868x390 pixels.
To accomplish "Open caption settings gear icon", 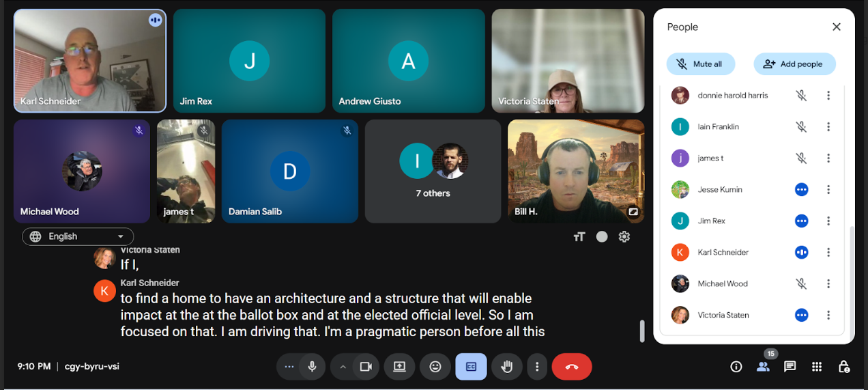I will tap(624, 237).
